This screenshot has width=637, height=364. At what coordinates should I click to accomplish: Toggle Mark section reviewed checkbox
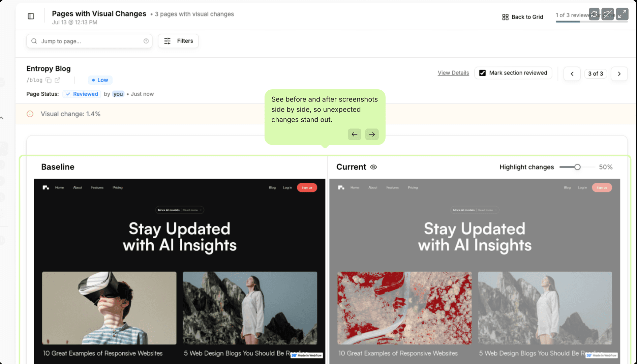tap(482, 73)
